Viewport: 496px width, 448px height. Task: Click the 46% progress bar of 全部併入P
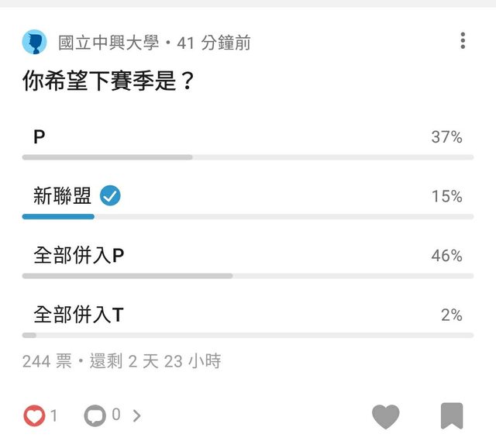coord(128,276)
